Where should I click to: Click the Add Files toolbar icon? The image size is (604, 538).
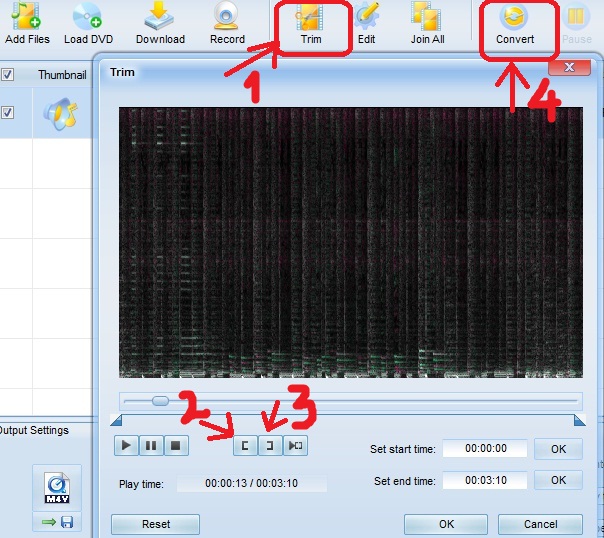click(27, 22)
